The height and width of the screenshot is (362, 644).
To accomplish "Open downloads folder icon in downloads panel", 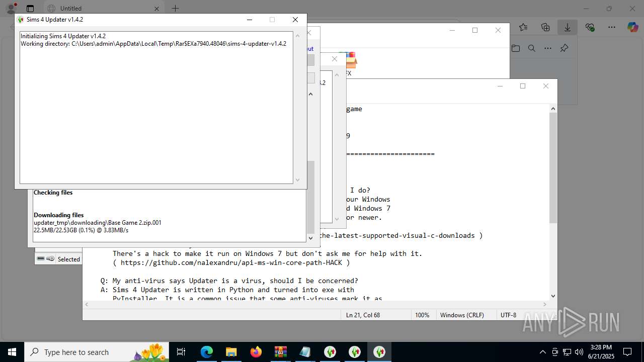I will pyautogui.click(x=516, y=48).
